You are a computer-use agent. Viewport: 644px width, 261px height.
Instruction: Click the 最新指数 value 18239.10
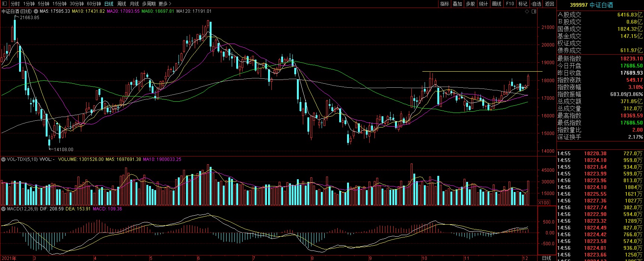tap(631, 58)
